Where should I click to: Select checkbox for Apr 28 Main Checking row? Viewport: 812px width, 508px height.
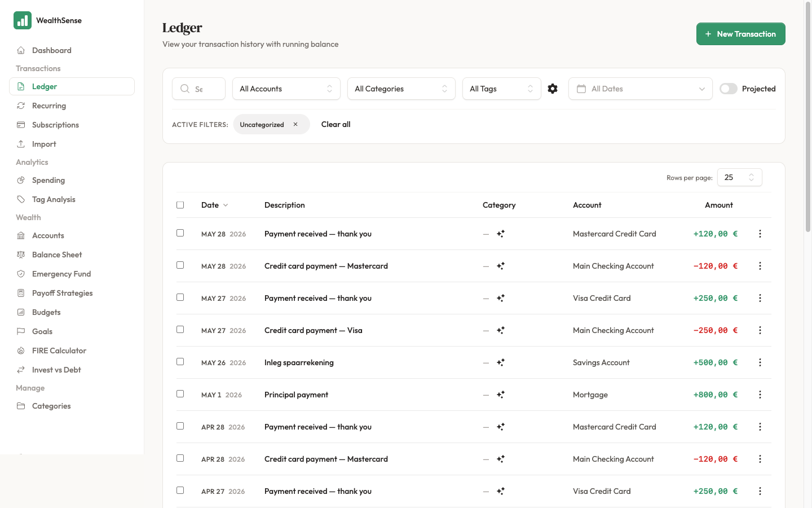[x=180, y=458]
